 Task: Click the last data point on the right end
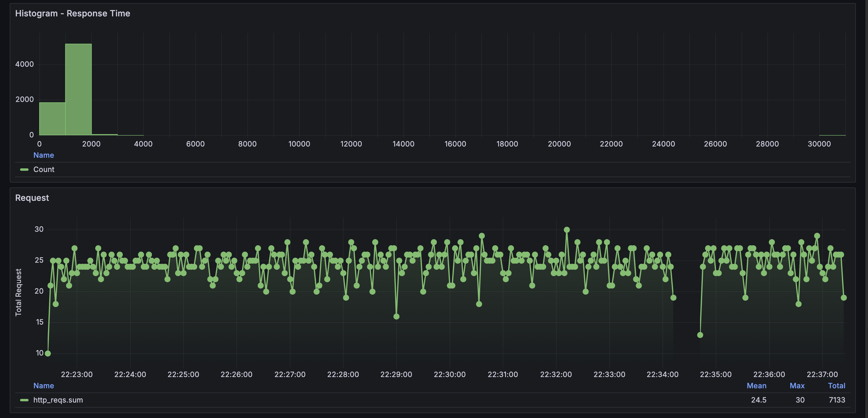tap(844, 298)
